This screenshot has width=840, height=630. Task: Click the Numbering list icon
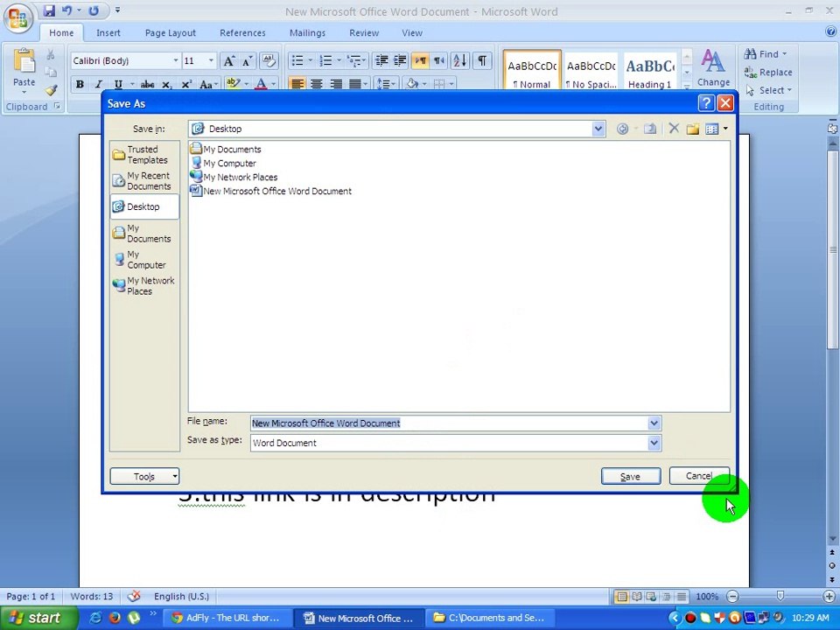[325, 60]
